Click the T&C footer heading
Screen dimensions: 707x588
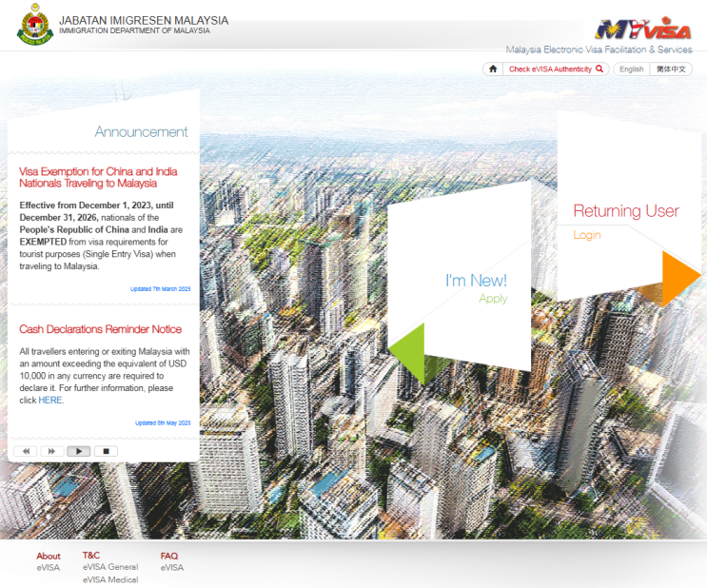[91, 555]
